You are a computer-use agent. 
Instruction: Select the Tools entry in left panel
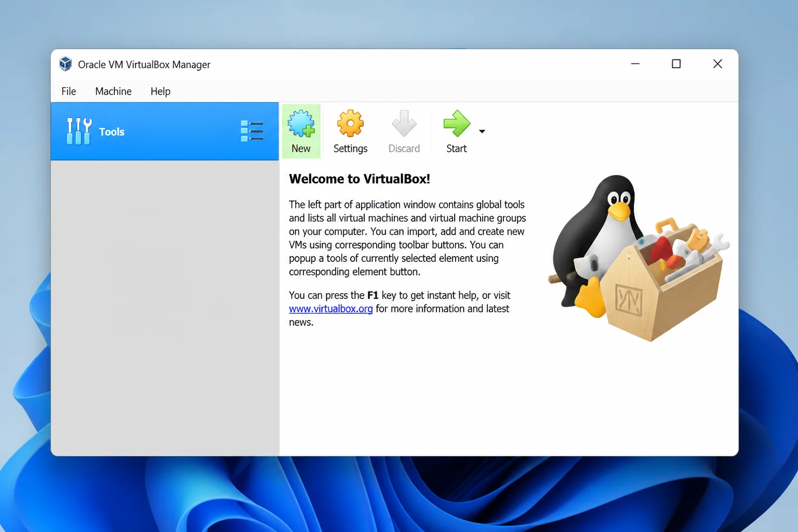pyautogui.click(x=165, y=131)
